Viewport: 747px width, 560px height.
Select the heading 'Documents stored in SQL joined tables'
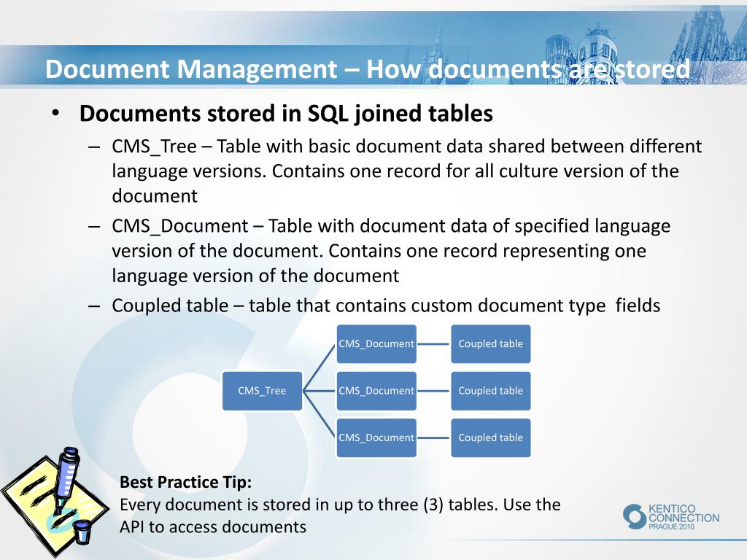[x=286, y=113]
